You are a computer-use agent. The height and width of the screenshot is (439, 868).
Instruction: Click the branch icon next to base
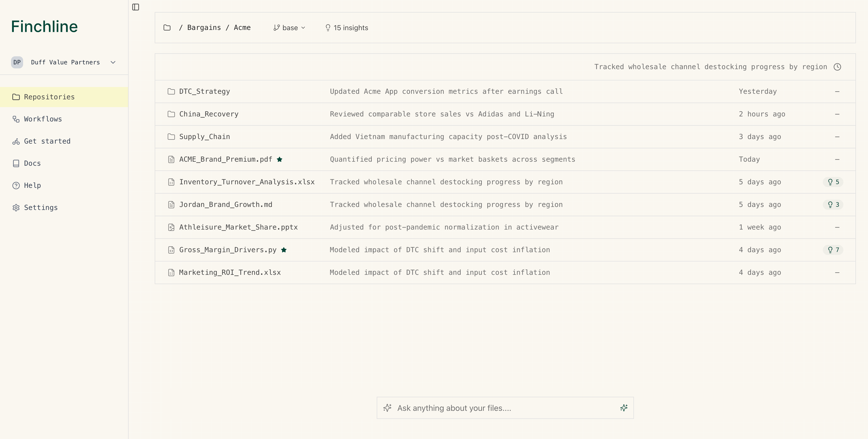276,28
